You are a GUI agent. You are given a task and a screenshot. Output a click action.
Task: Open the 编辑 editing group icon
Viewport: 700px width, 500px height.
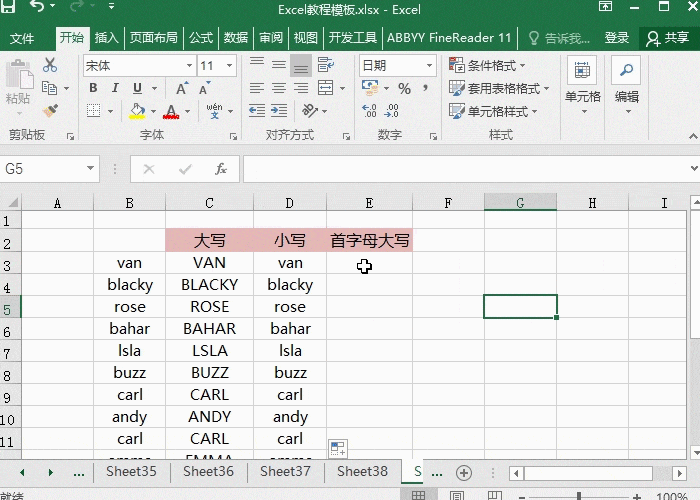coord(626,80)
